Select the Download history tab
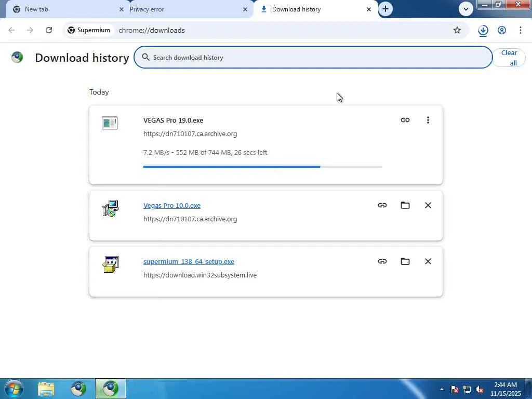The width and height of the screenshot is (532, 399). (315, 9)
